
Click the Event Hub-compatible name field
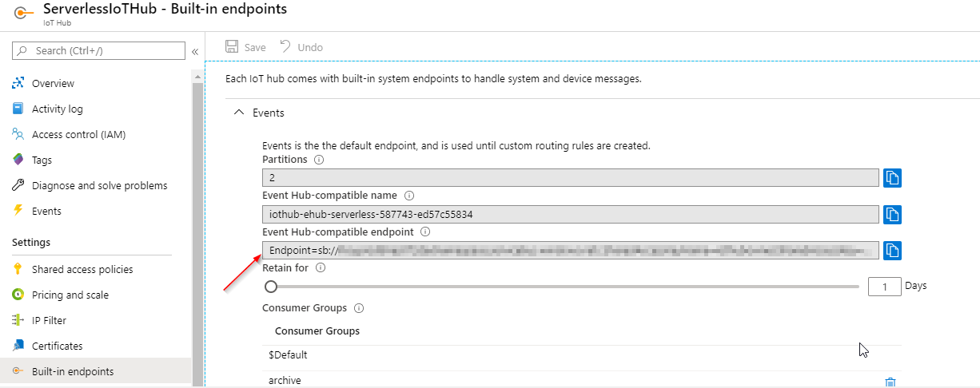coord(571,214)
